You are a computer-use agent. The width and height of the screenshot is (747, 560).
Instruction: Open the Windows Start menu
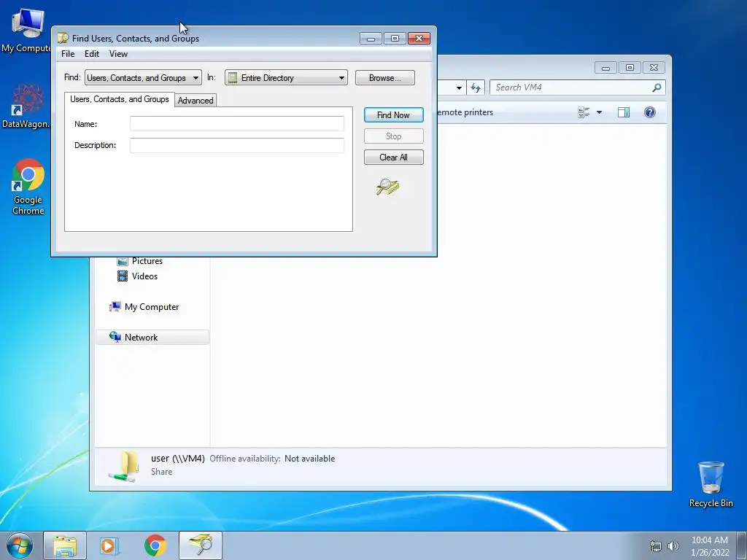20,545
